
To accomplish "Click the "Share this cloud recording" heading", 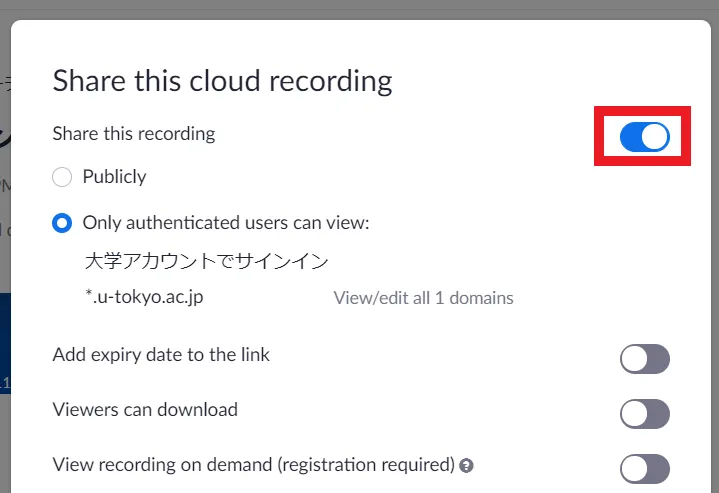I will (222, 81).
